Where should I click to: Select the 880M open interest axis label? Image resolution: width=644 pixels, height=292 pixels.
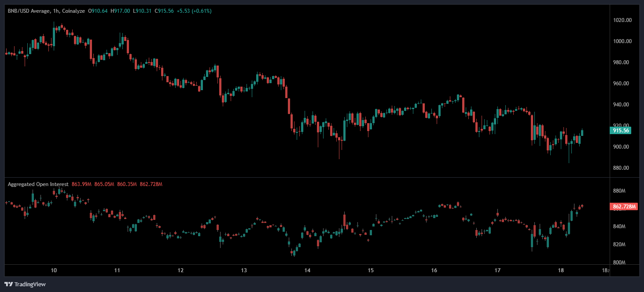click(x=619, y=191)
